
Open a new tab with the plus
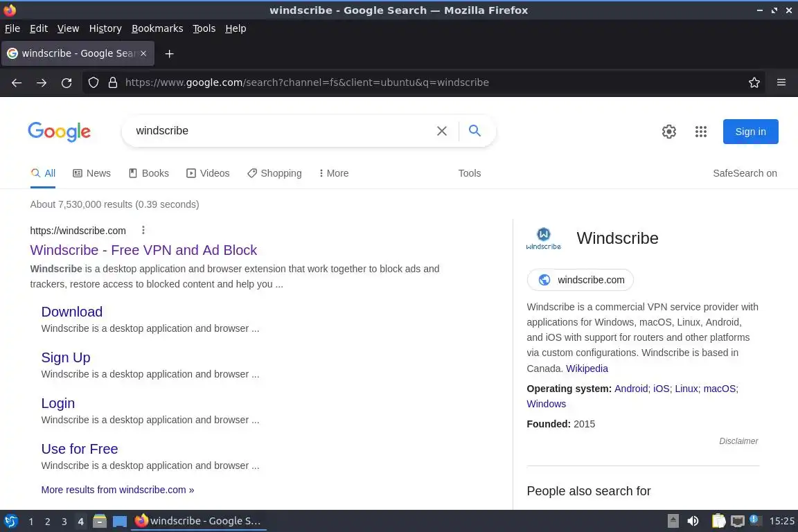tap(170, 53)
